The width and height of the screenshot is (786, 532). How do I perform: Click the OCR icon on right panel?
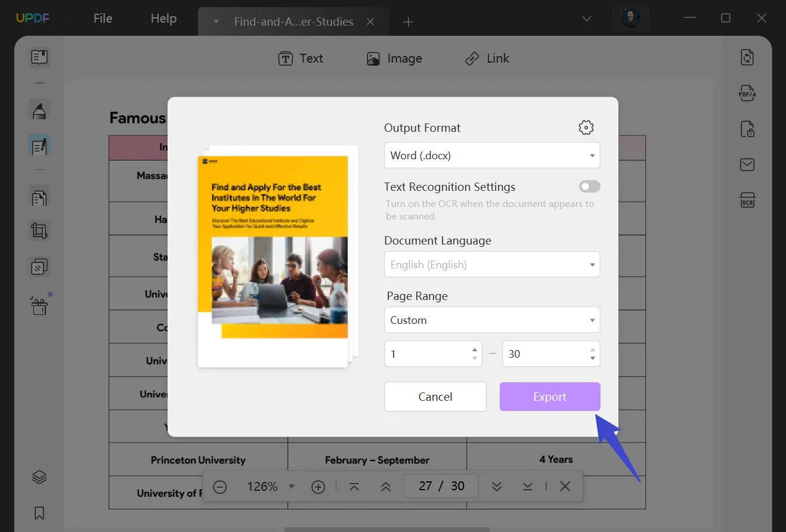click(x=747, y=200)
